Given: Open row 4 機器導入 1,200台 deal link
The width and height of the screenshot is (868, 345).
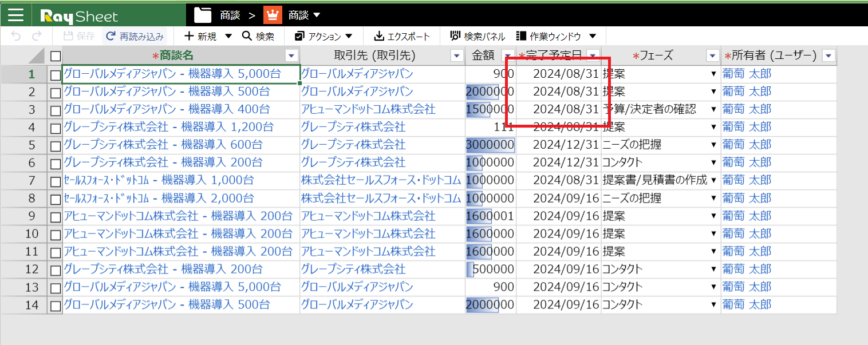Looking at the screenshot, I should click(168, 127).
